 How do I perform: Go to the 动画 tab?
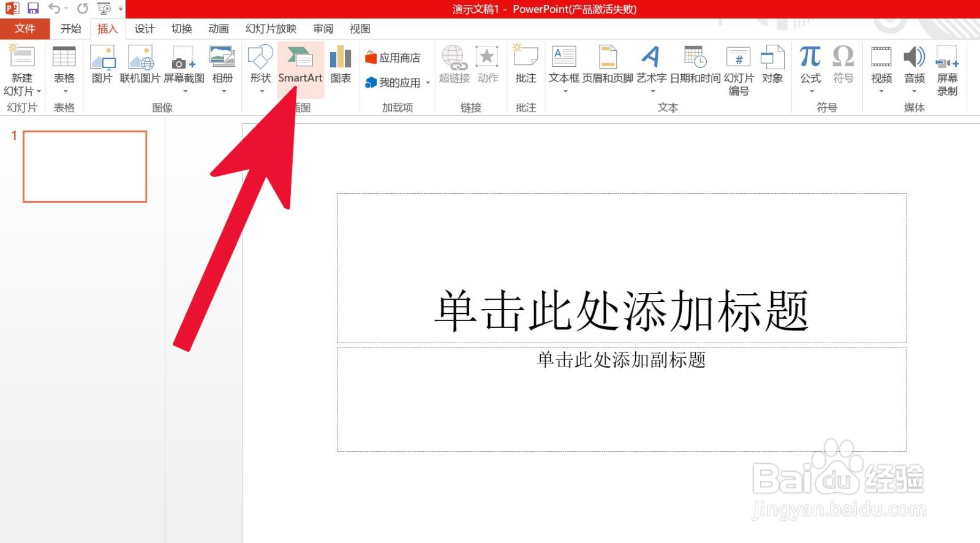(x=219, y=29)
